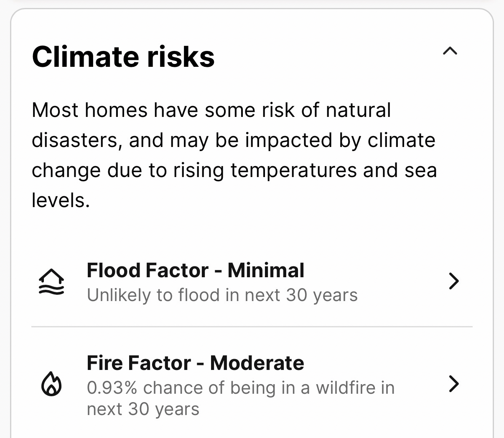Click the climate change description paragraph
Image resolution: width=504 pixels, height=438 pixels.
(x=234, y=155)
